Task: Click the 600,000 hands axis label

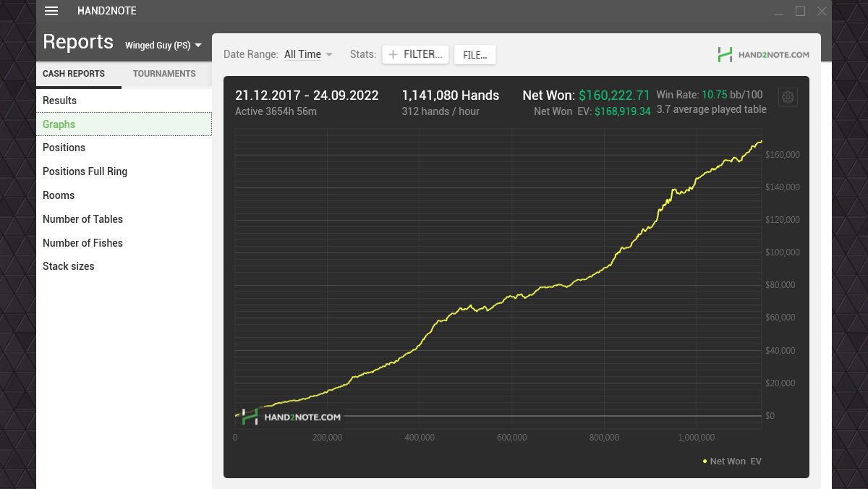Action: click(x=511, y=438)
